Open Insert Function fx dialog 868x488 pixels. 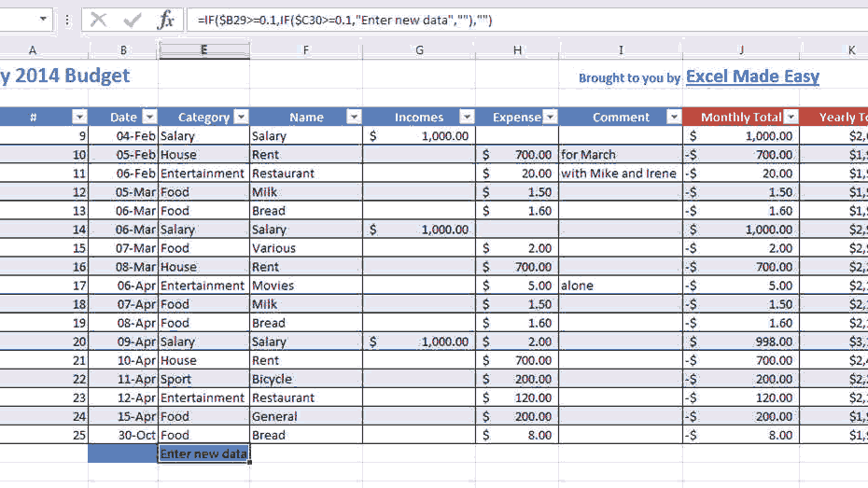[165, 21]
